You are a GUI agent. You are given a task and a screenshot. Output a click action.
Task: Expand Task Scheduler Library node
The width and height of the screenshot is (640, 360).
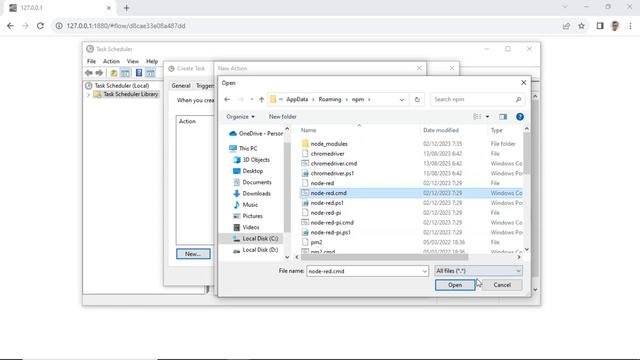pos(88,95)
